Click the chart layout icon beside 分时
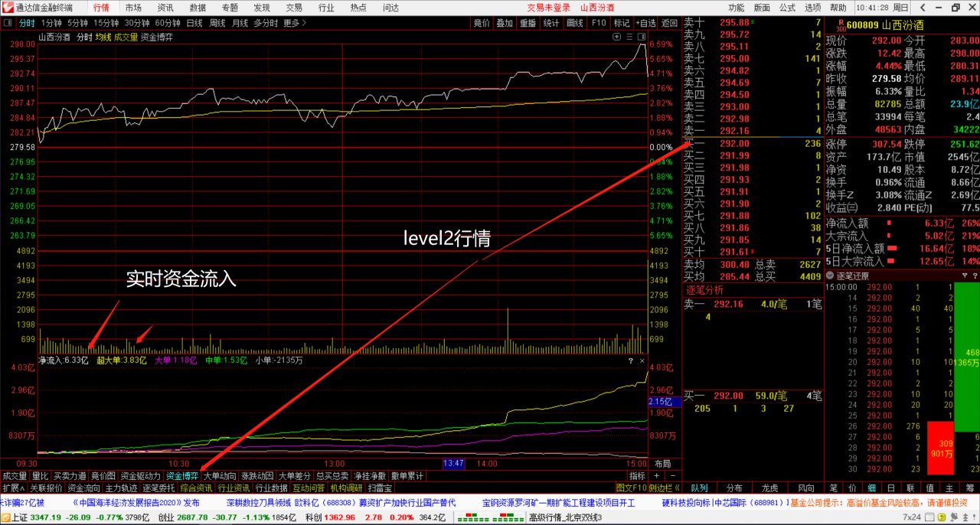Image resolution: width=980 pixels, height=525 pixels. [x=9, y=23]
